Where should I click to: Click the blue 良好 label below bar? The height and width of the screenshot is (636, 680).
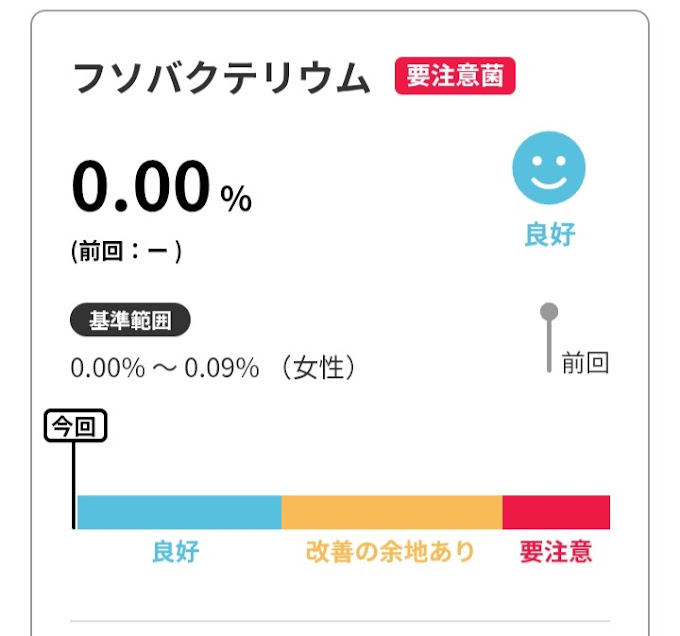(175, 552)
